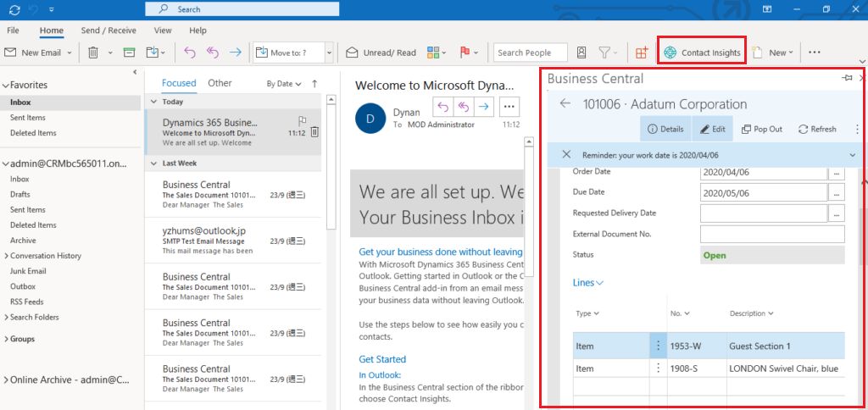
Task: Click Pop Out in Business Central
Action: (762, 129)
